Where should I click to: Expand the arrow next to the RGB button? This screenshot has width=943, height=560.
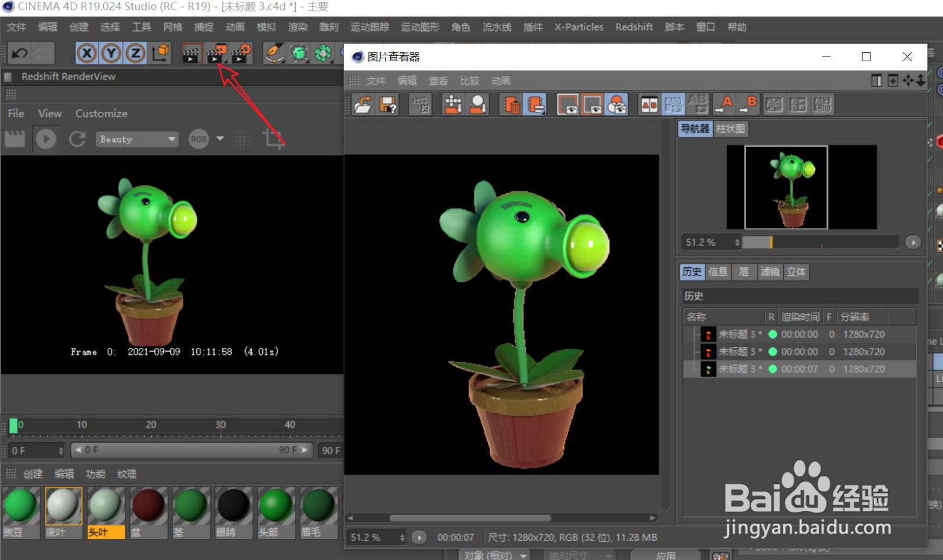coord(220,139)
